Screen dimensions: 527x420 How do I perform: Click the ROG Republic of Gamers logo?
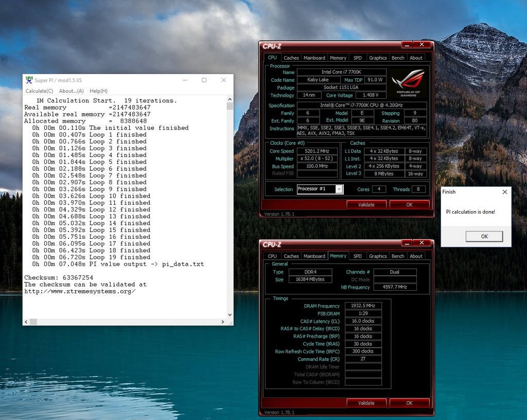coord(408,83)
